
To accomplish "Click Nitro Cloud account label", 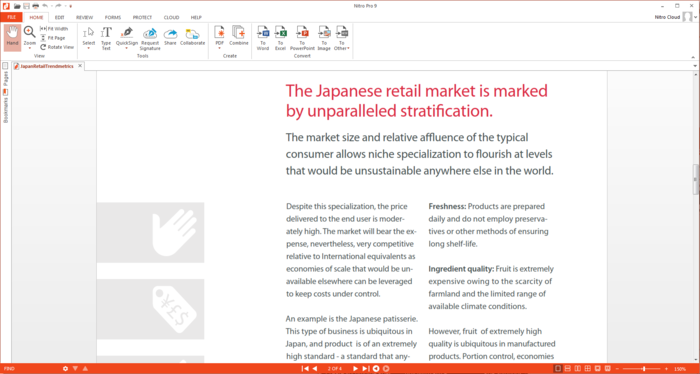I will pos(668,17).
